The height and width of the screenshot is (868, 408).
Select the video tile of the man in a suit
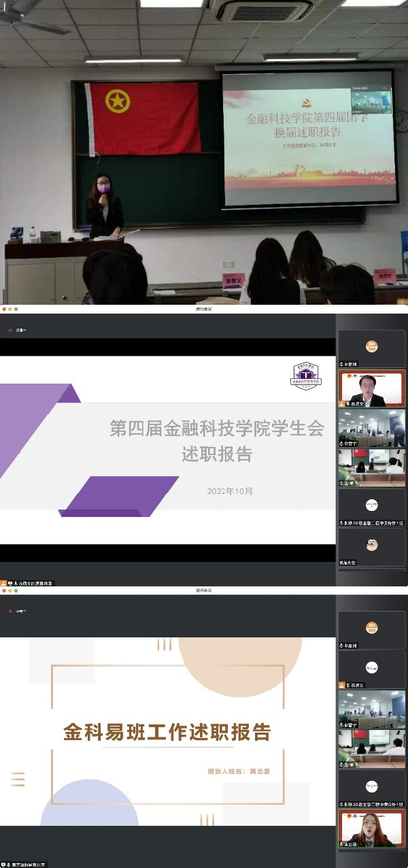pos(371,389)
